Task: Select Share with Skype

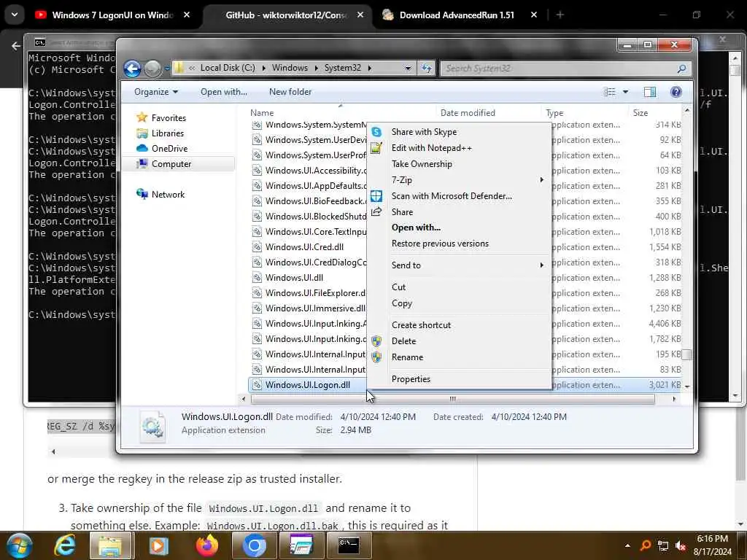Action: coord(424,132)
